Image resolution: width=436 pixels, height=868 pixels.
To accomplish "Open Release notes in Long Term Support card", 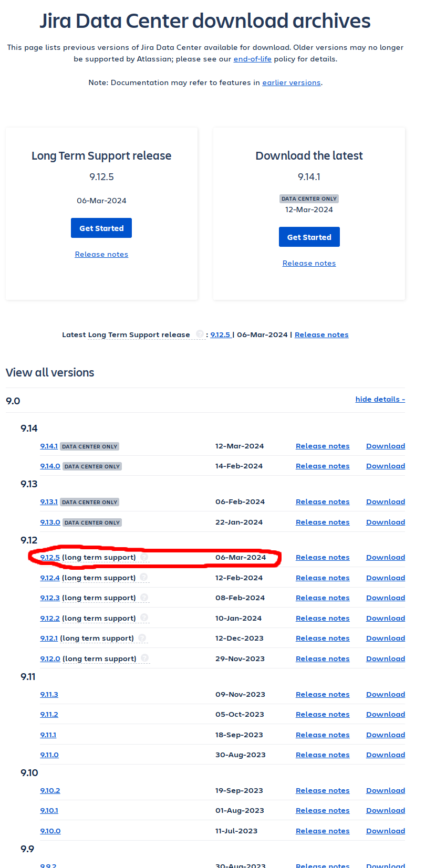I will pyautogui.click(x=101, y=254).
